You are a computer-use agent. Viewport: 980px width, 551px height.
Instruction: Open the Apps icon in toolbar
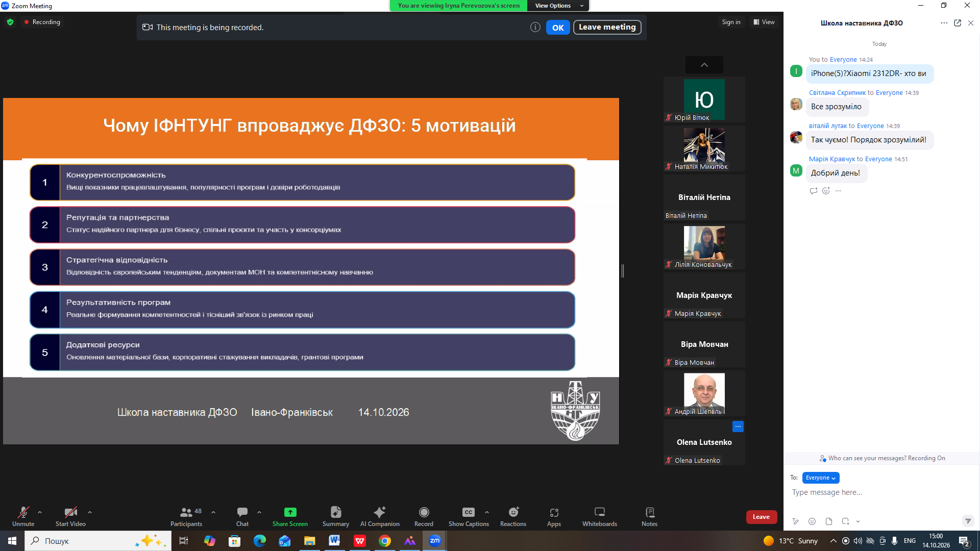554,513
